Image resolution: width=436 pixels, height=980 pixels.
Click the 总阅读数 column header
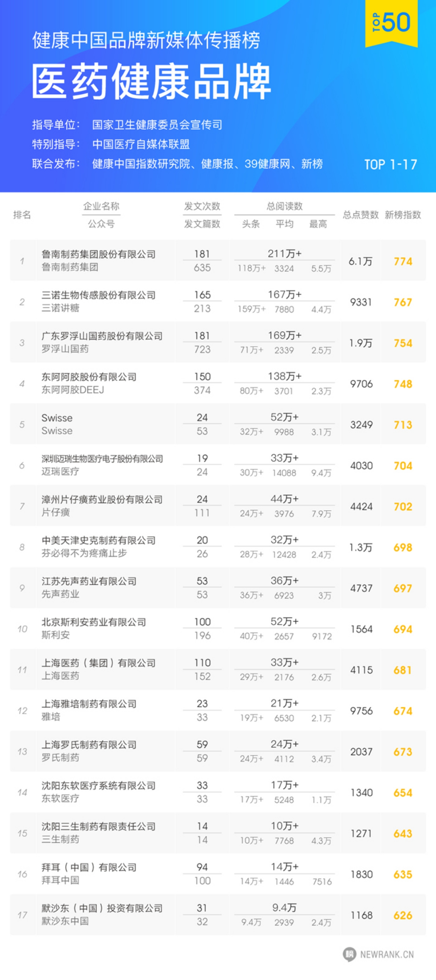(284, 206)
